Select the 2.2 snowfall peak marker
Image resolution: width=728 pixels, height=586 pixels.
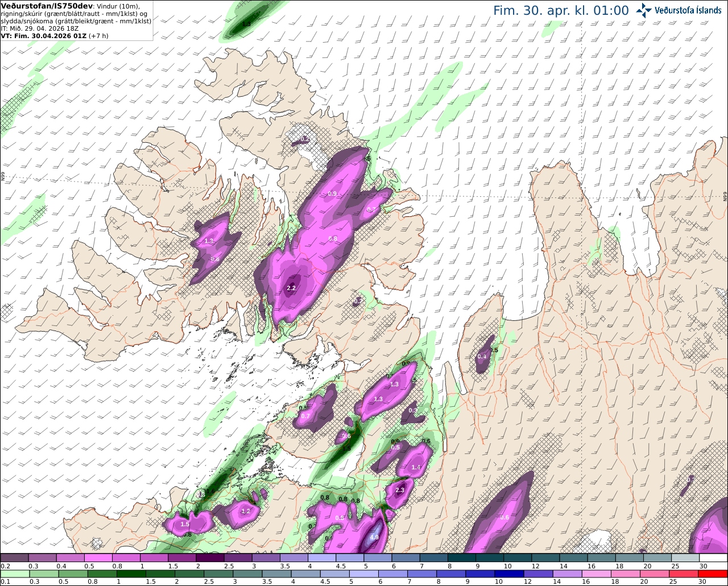[291, 288]
